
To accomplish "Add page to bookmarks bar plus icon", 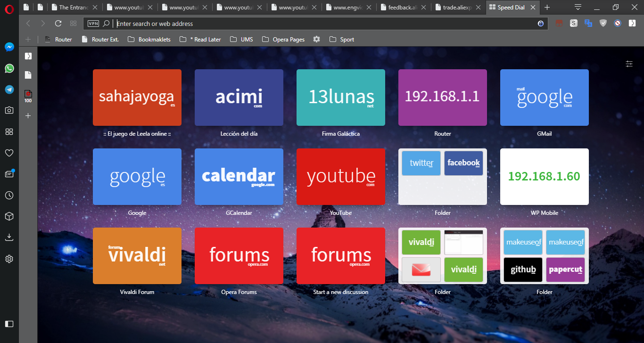I will coord(28,40).
